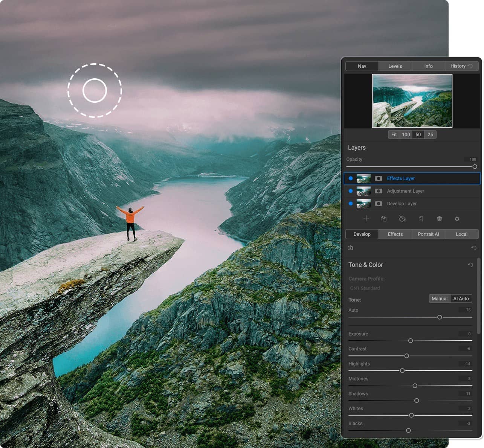The width and height of the screenshot is (484, 448).
Task: Click the save preset download-box icon
Action: coord(350,248)
